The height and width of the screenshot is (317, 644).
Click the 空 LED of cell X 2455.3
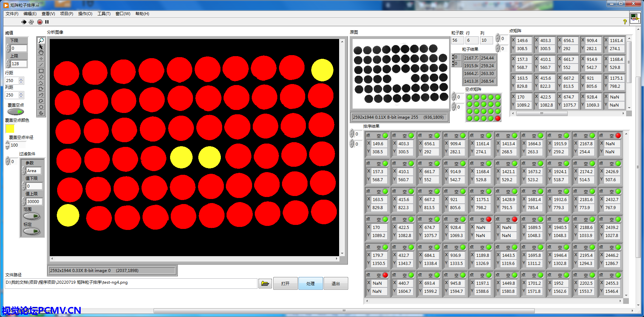tap(618, 275)
